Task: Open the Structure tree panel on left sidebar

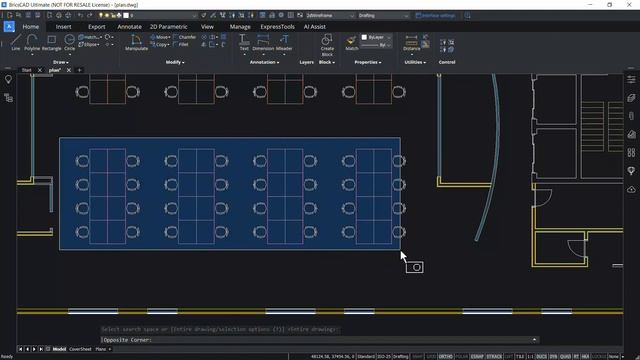Action: (x=8, y=98)
